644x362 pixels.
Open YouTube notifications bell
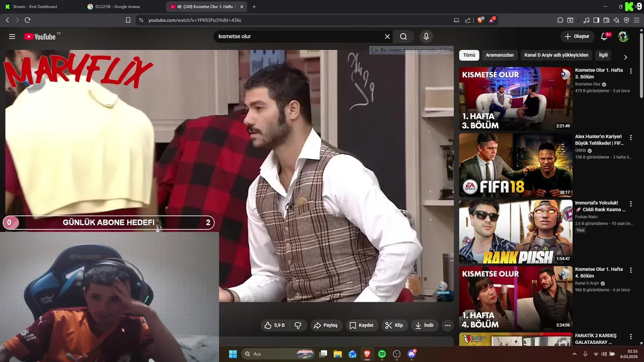(x=605, y=37)
